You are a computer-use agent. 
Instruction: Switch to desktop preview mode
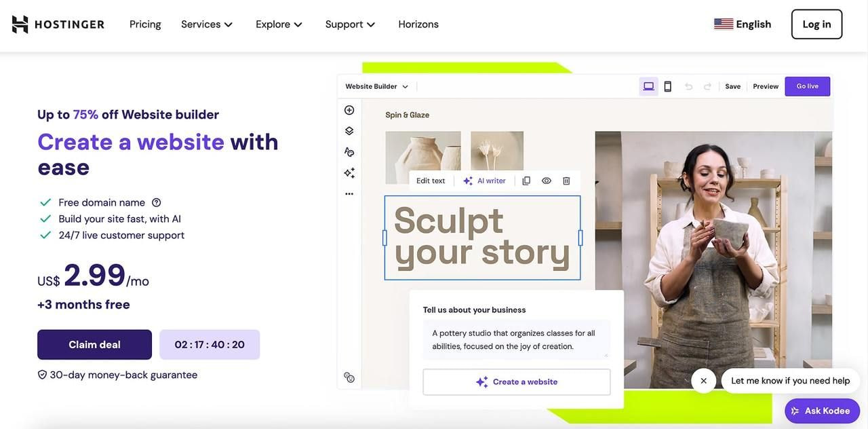648,86
